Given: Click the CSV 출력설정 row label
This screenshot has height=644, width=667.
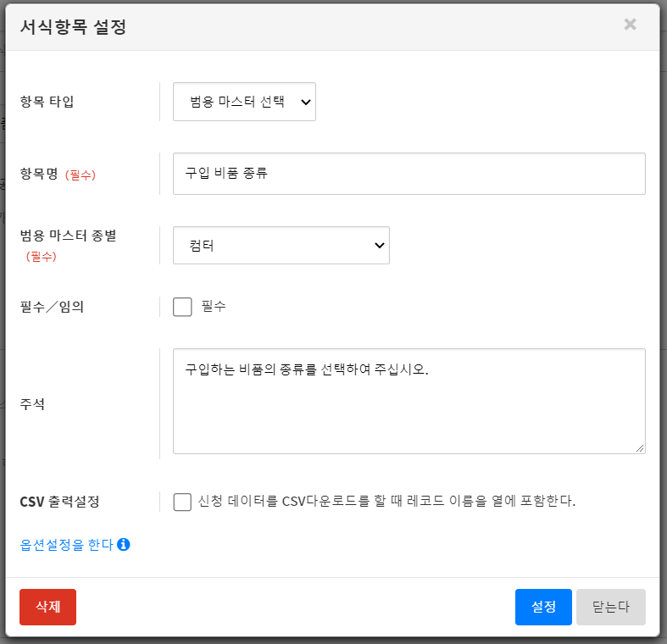Looking at the screenshot, I should click(x=59, y=502).
